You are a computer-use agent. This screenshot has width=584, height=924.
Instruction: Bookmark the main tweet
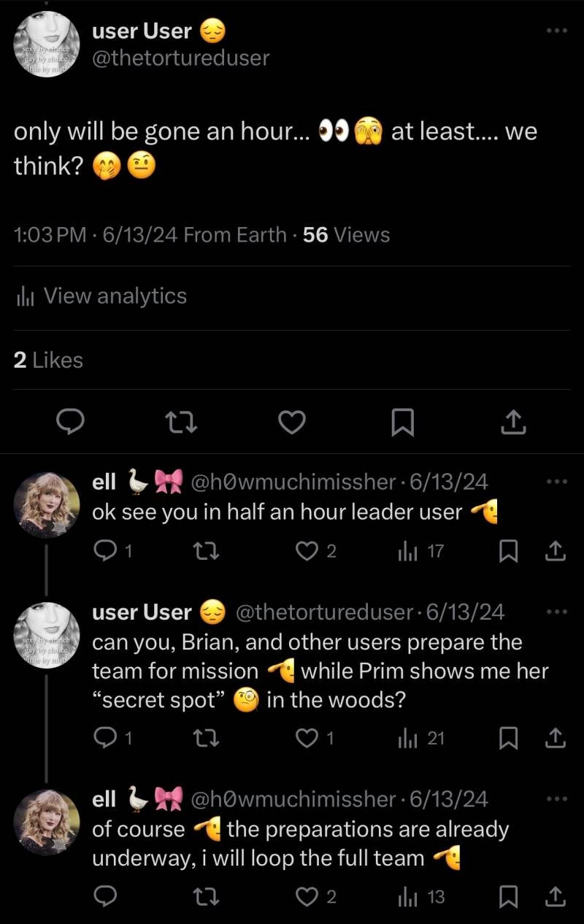402,421
